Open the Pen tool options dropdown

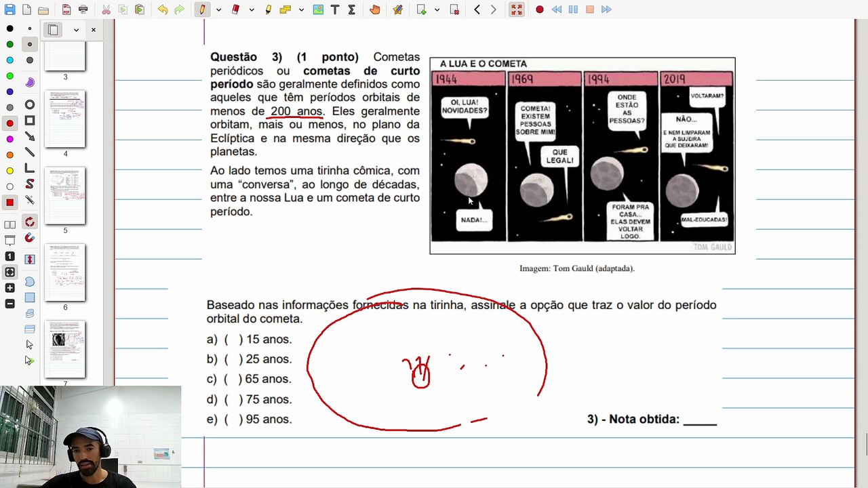coord(218,9)
